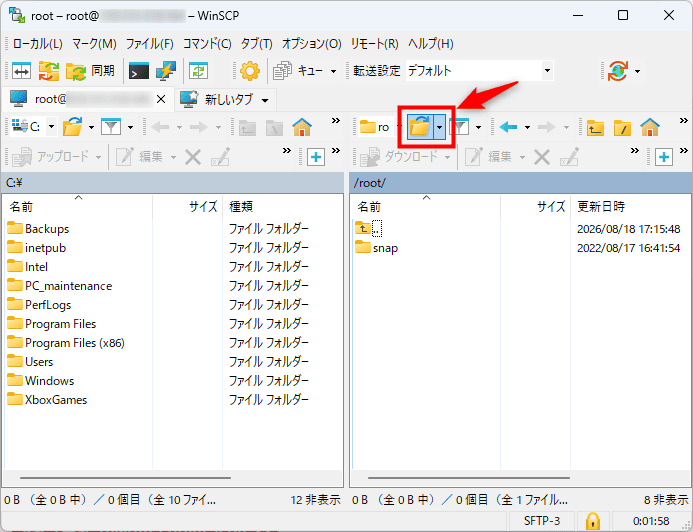Click the アップロード upload button

[x=50, y=156]
